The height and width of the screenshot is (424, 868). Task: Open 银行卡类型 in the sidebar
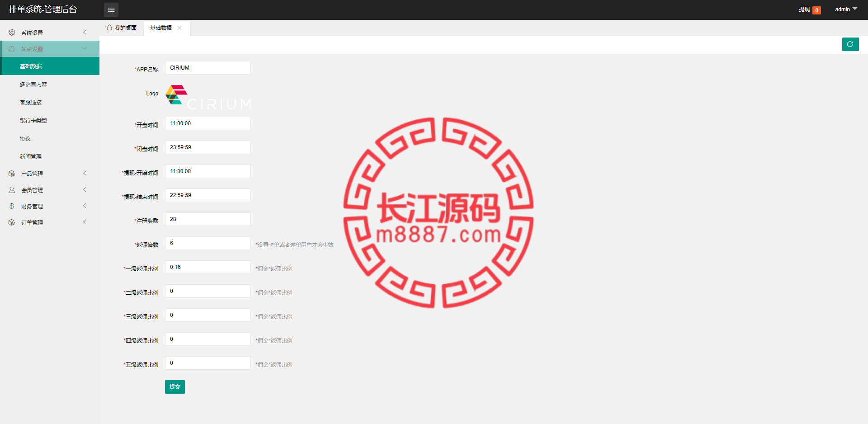click(50, 120)
